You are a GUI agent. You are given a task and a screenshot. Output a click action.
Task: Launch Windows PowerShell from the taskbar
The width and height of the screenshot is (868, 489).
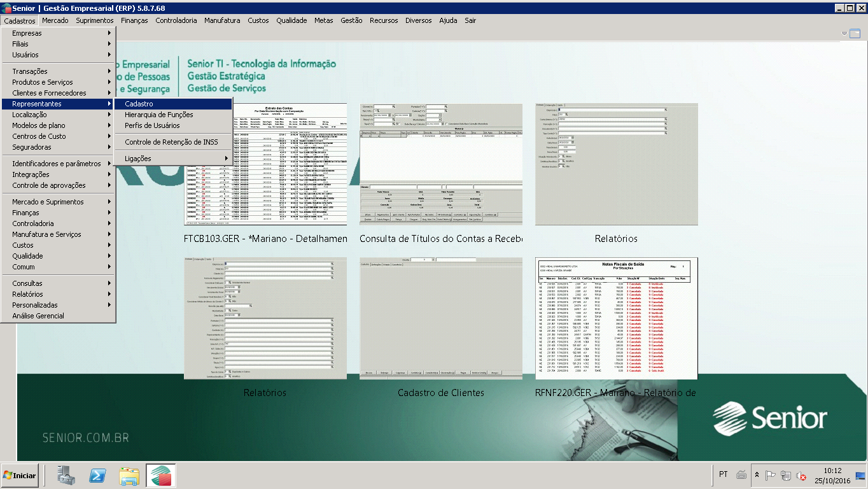(x=97, y=476)
